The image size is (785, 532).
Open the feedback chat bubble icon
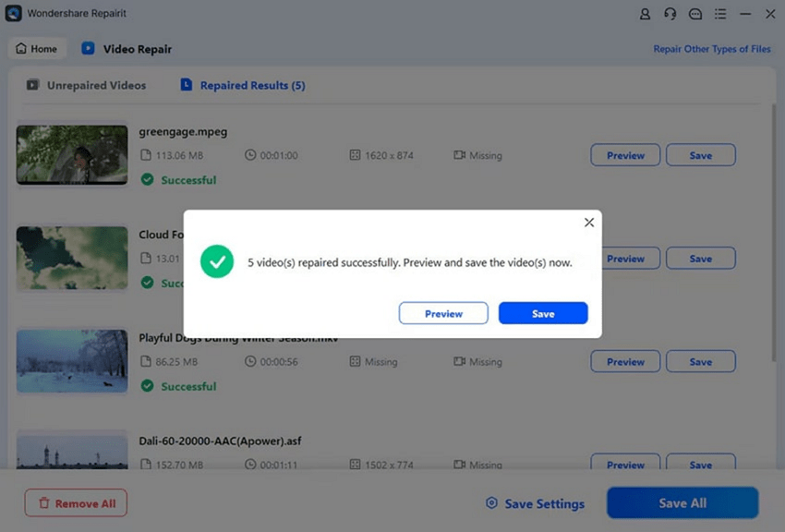[695, 14]
